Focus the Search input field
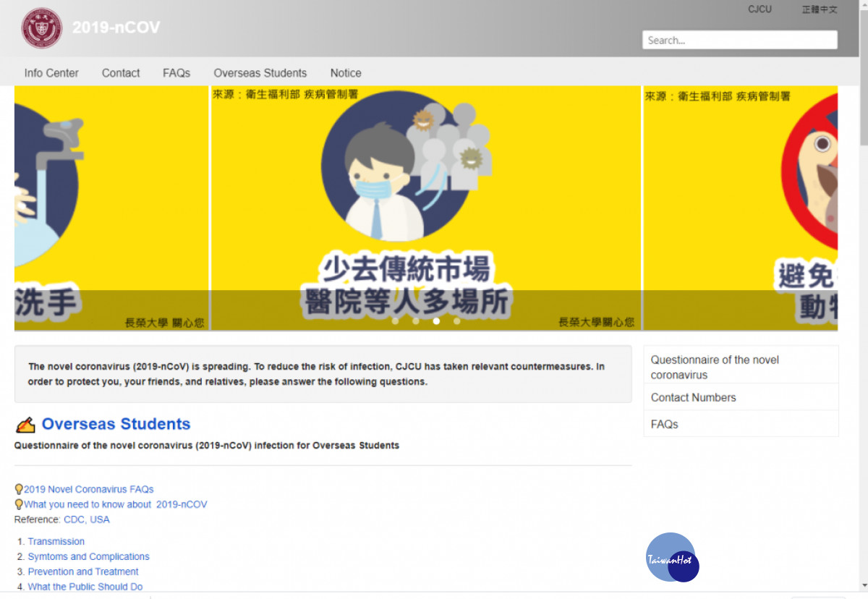 coord(740,40)
